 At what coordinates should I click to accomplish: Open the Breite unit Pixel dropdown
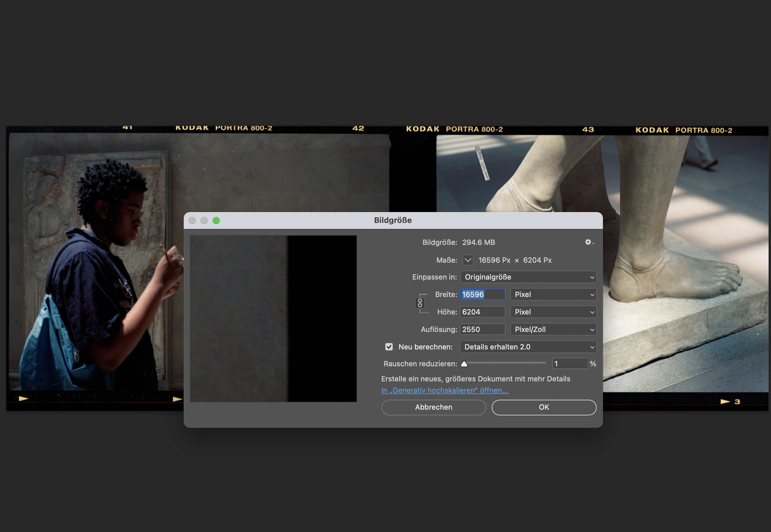553,294
